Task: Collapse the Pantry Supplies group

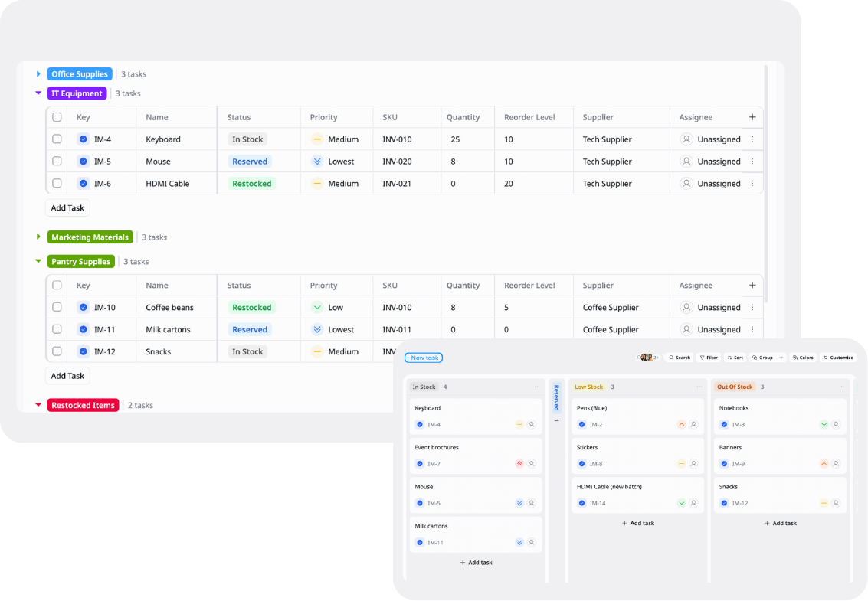Action: tap(38, 261)
